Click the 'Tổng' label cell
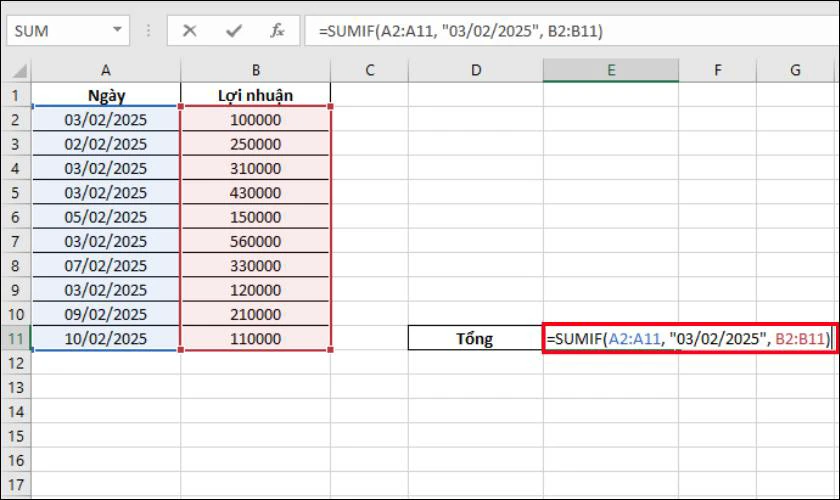840x500 pixels. [475, 338]
